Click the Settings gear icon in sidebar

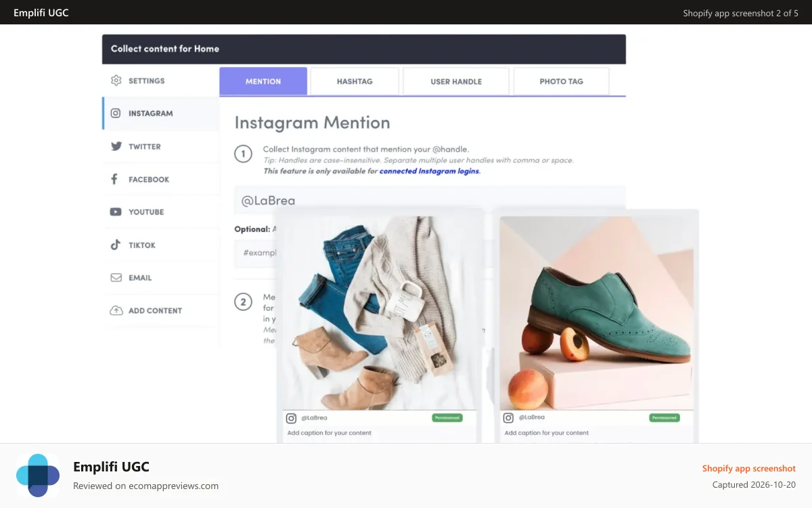point(116,81)
